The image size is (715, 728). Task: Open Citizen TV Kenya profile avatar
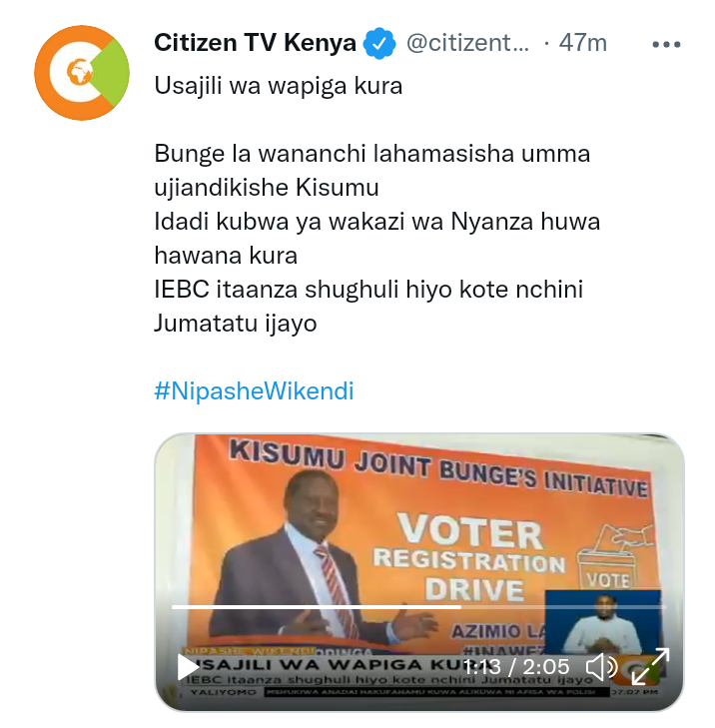(82, 73)
